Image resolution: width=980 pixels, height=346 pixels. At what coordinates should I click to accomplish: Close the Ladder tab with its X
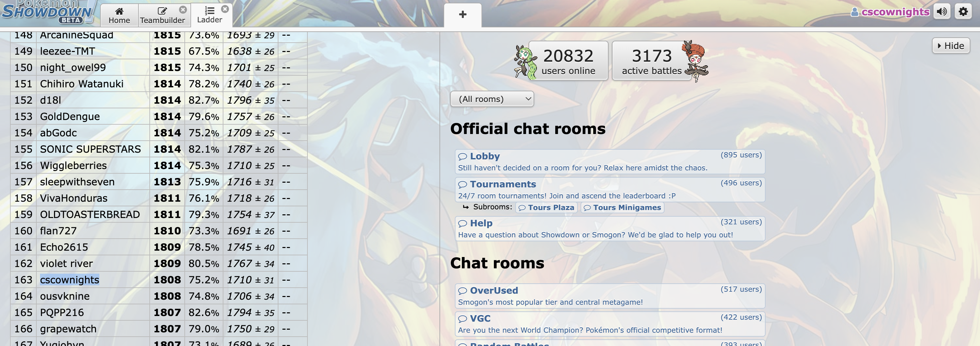(225, 9)
